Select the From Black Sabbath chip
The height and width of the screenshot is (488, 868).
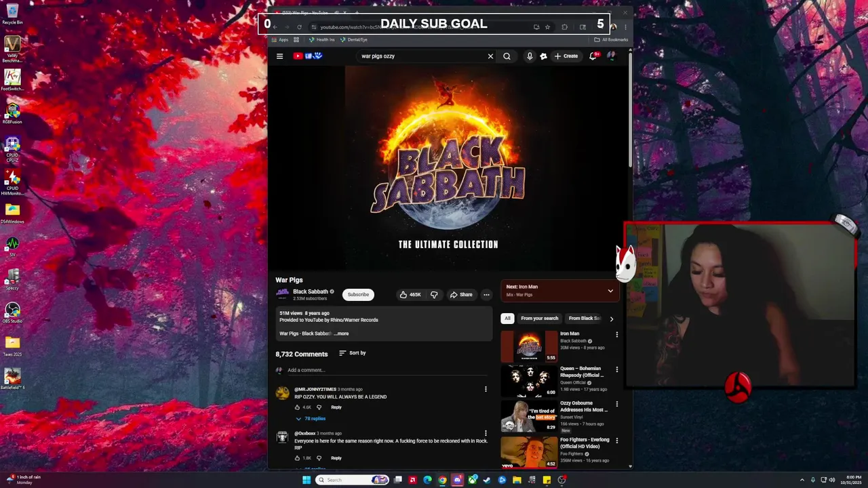(x=585, y=319)
